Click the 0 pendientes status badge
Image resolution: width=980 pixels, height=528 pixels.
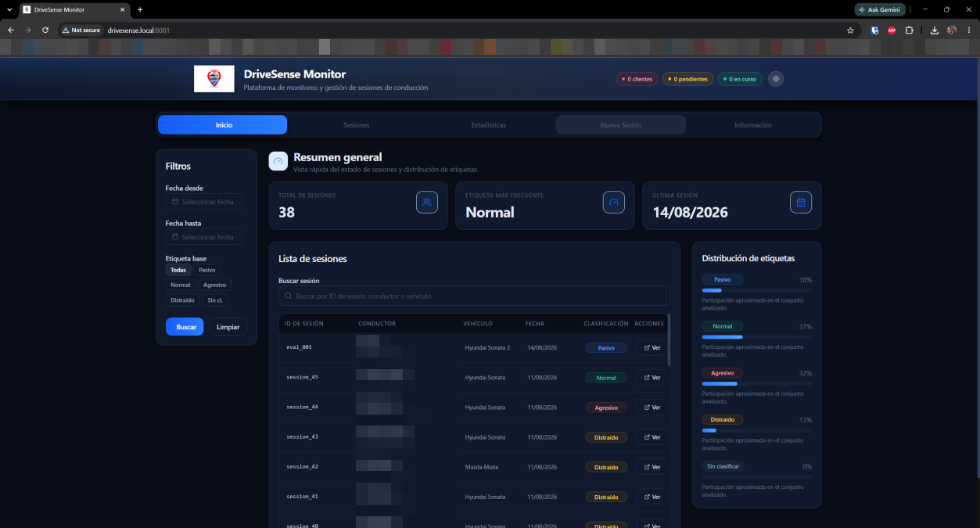(x=687, y=79)
